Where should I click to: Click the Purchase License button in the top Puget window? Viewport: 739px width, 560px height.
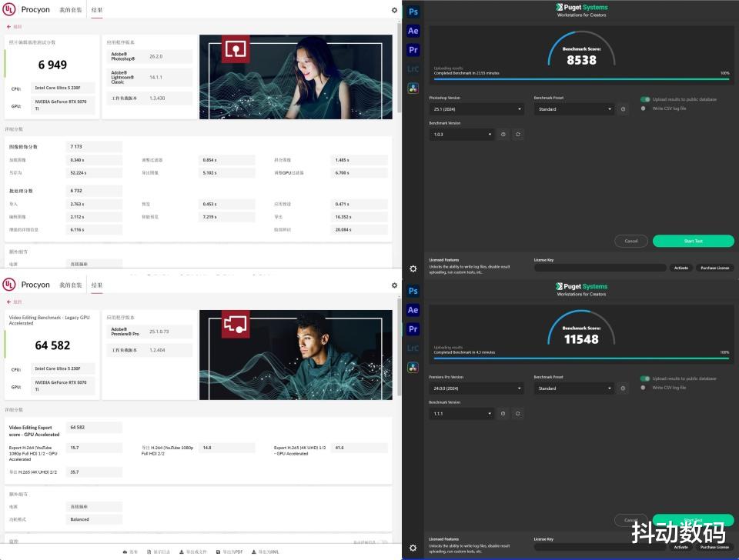coord(714,268)
